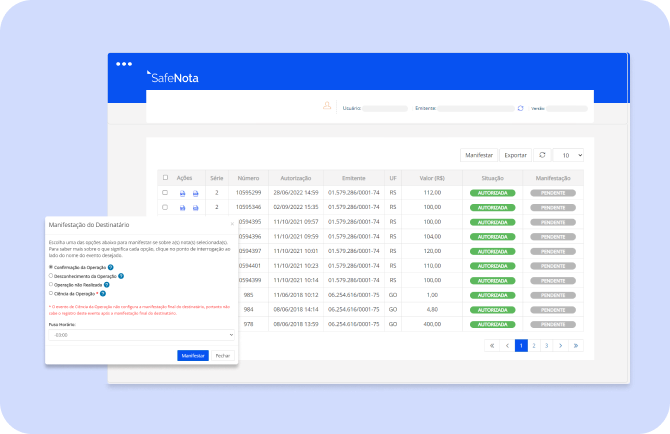The width and height of the screenshot is (670, 434).
Task: Click the Emitente column header
Action: [353, 178]
